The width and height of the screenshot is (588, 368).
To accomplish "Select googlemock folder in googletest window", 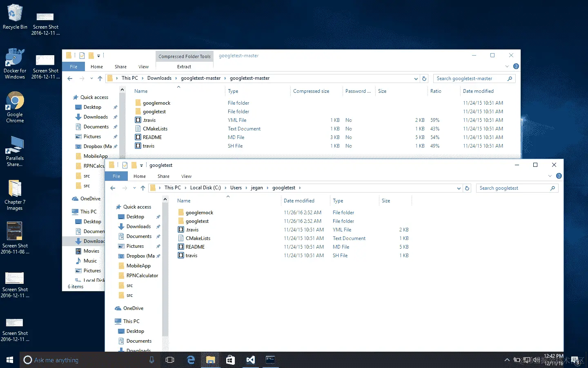I will pos(196,213).
